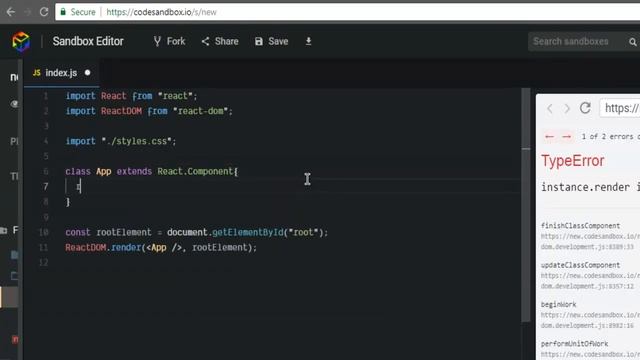640x360 pixels.
Task: Click the class App extends line
Action: pos(151,171)
